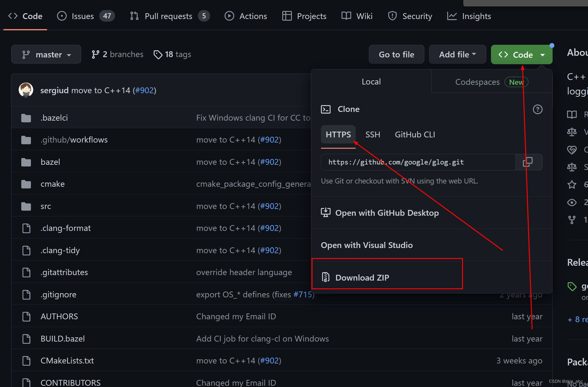Open #902 link in latest commit header
588x387 pixels.
tap(144, 90)
